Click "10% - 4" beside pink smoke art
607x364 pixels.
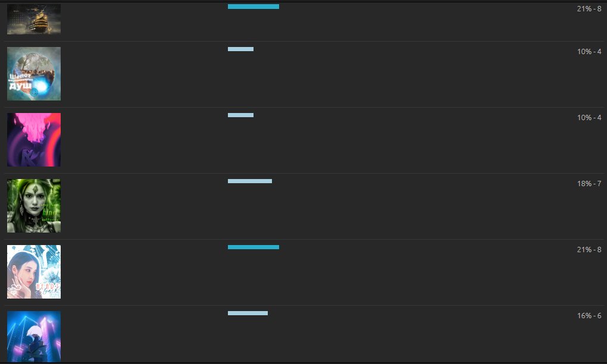click(589, 118)
